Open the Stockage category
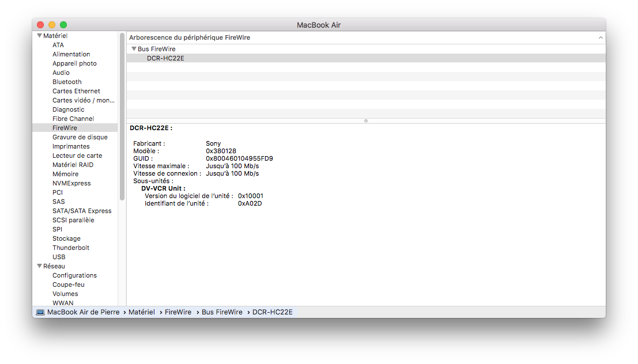Screen dimensions: 638x364 [x=66, y=239]
